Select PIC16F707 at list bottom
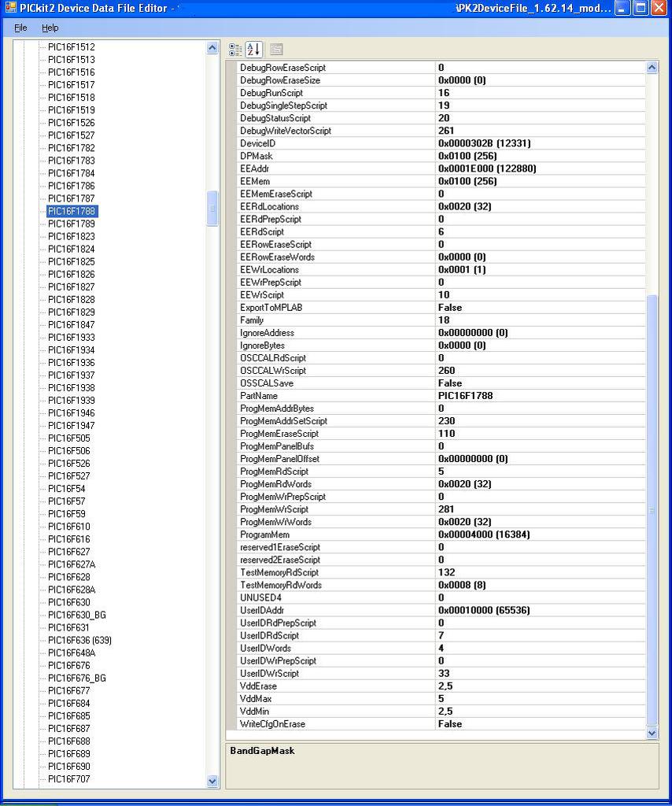 tap(68, 779)
